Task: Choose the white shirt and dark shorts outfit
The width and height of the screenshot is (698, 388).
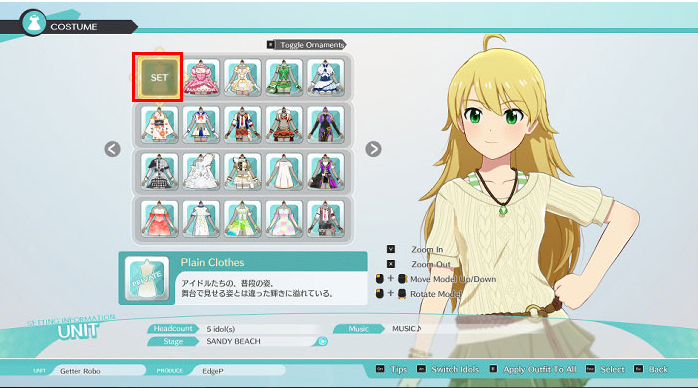Action: coord(325,218)
